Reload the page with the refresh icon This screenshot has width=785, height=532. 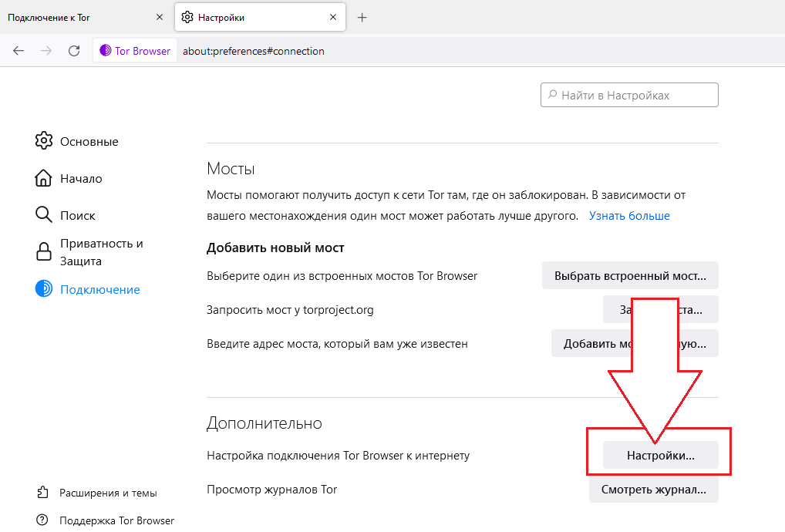[74, 51]
